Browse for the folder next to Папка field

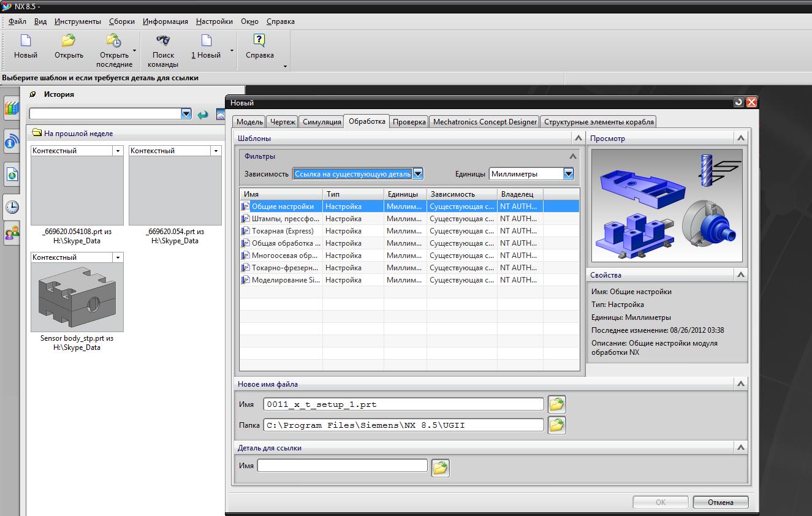coord(556,425)
